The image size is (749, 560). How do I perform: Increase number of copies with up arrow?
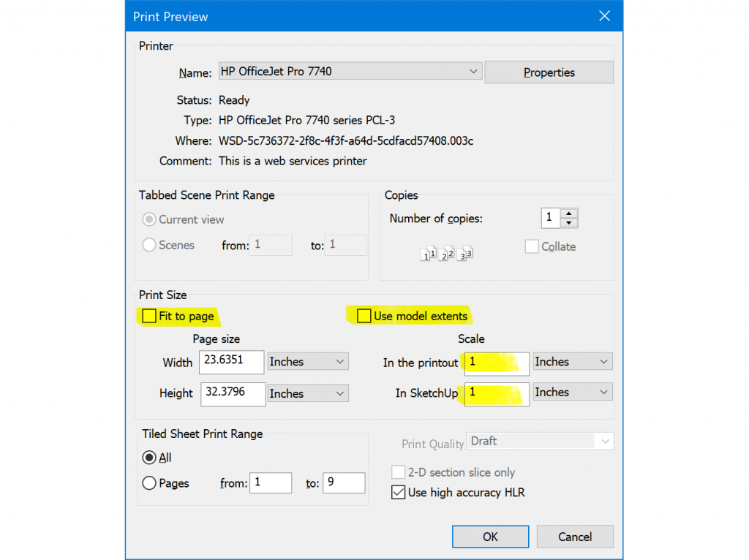coord(569,213)
